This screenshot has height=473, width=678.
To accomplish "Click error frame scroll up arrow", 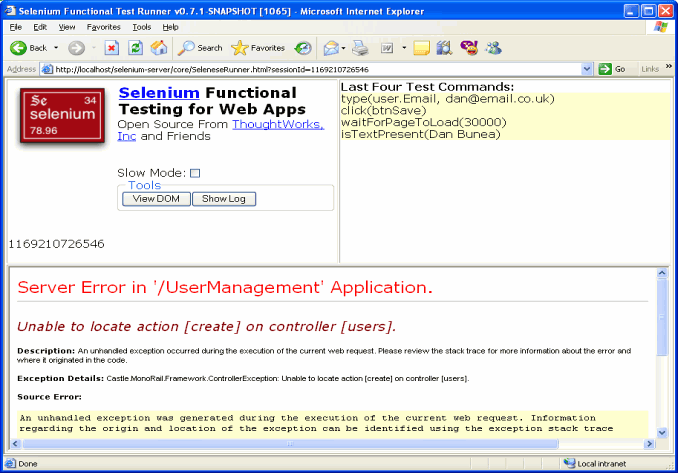I will coord(662,273).
